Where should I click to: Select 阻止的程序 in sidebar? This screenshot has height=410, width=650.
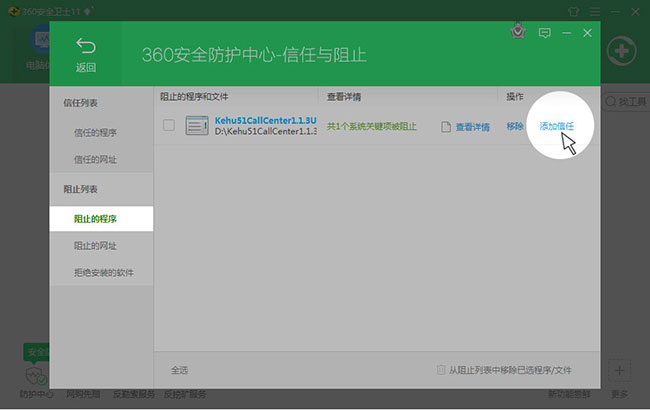[101, 219]
